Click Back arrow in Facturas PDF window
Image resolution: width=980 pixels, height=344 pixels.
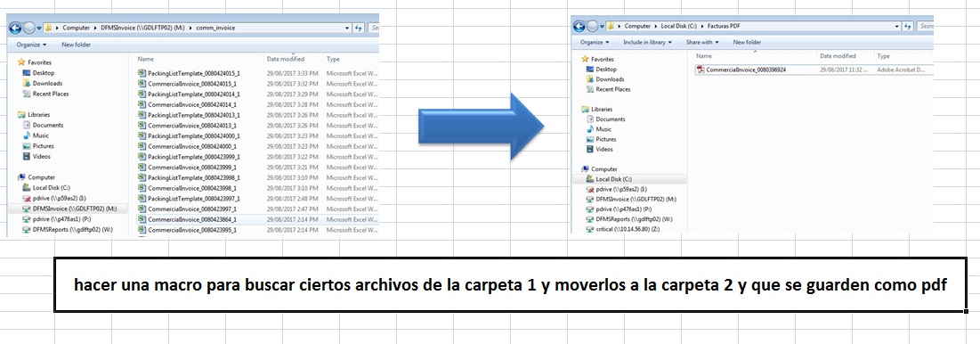tap(579, 26)
